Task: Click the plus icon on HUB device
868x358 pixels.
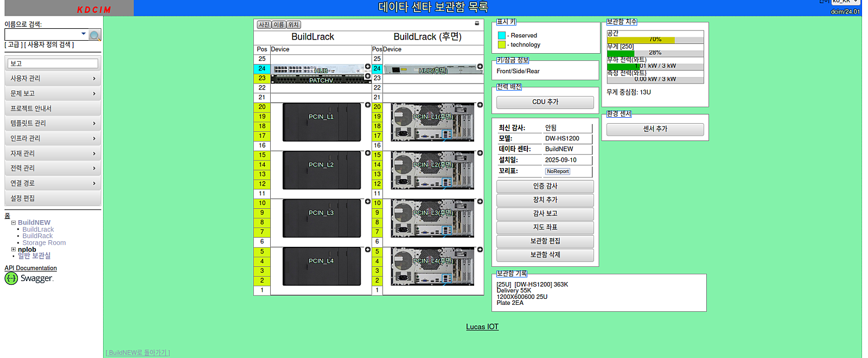Action: [x=368, y=67]
